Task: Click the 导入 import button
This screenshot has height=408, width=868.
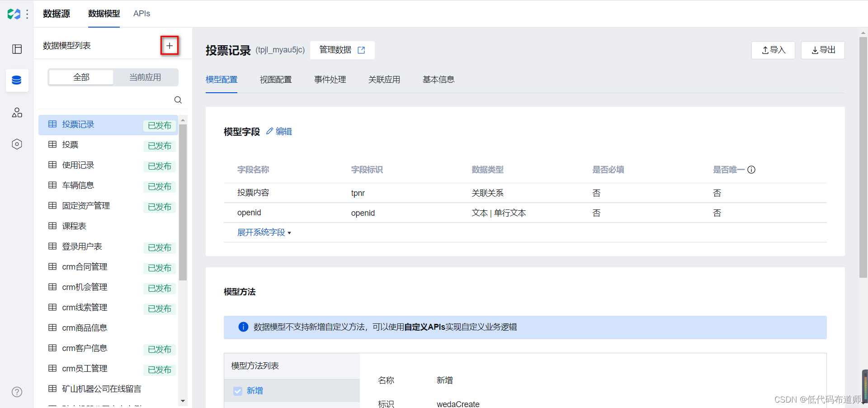Action: coord(773,50)
